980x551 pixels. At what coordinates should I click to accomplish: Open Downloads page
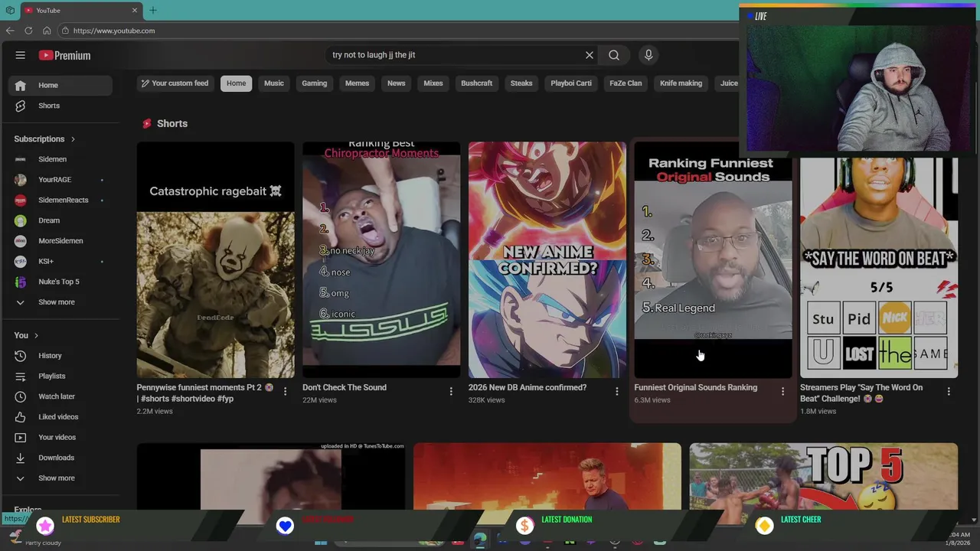pos(60,458)
